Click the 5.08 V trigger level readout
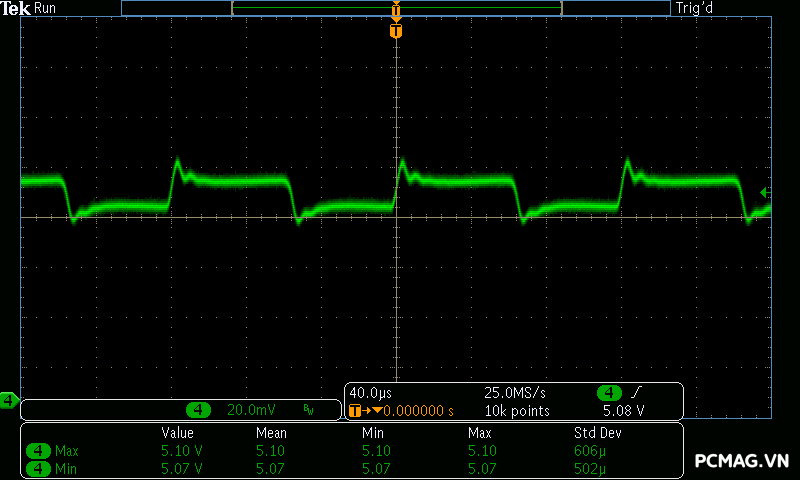This screenshot has height=480, width=800. pyautogui.click(x=623, y=411)
